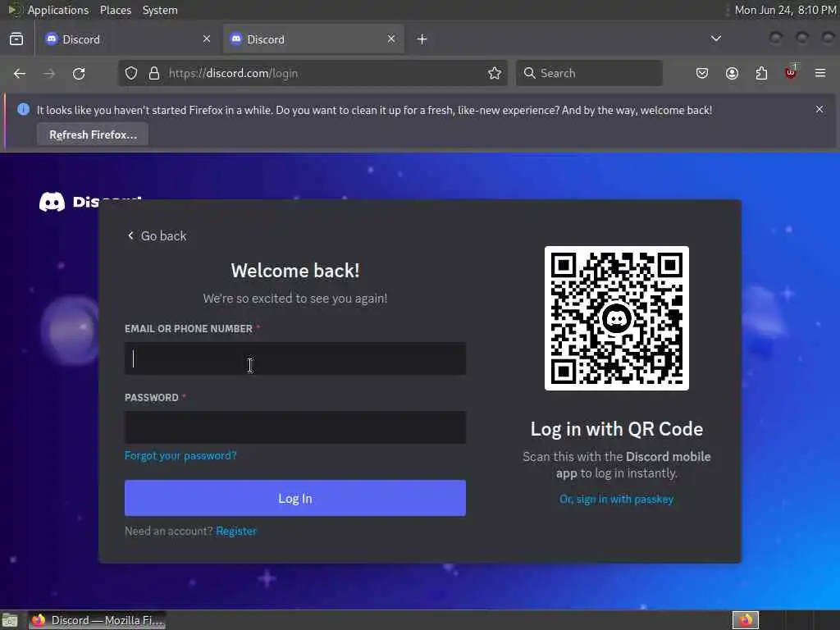Click the show desktop icon in bottom panel

point(10,620)
